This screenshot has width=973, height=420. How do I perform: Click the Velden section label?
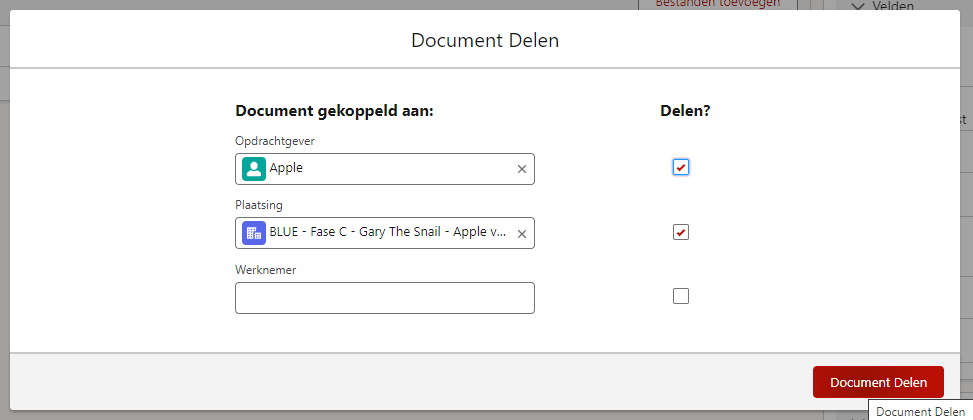[x=893, y=6]
